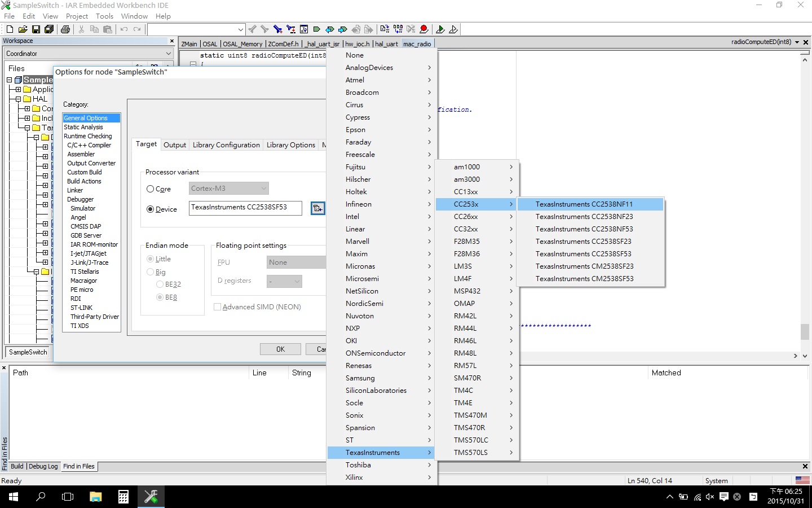Expand the App folder tree node
Image resolution: width=812 pixels, height=508 pixels.
pos(18,90)
